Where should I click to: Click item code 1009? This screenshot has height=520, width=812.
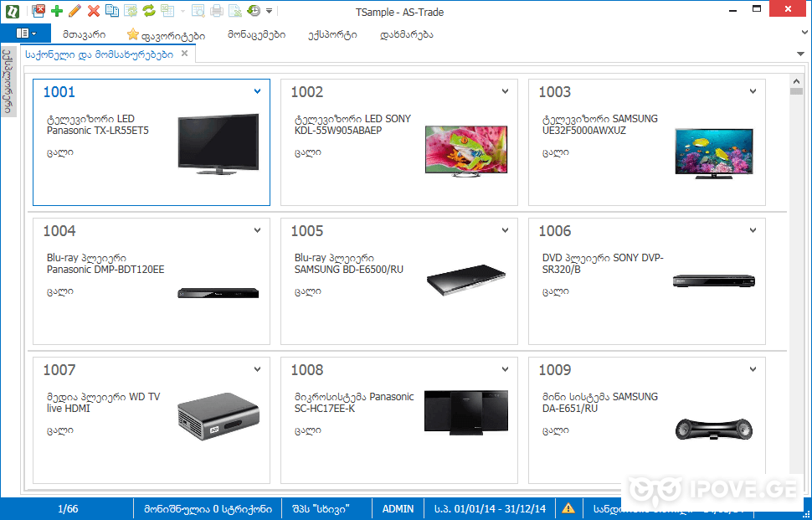click(x=555, y=370)
